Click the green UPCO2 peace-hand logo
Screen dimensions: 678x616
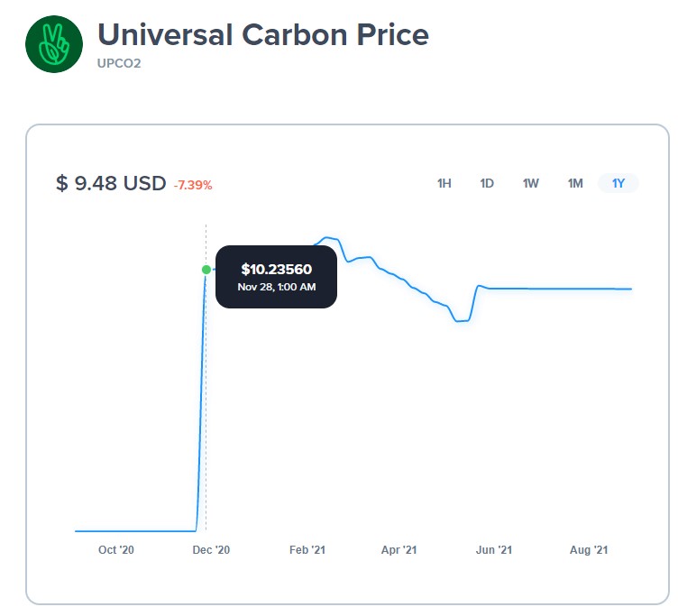coord(54,43)
